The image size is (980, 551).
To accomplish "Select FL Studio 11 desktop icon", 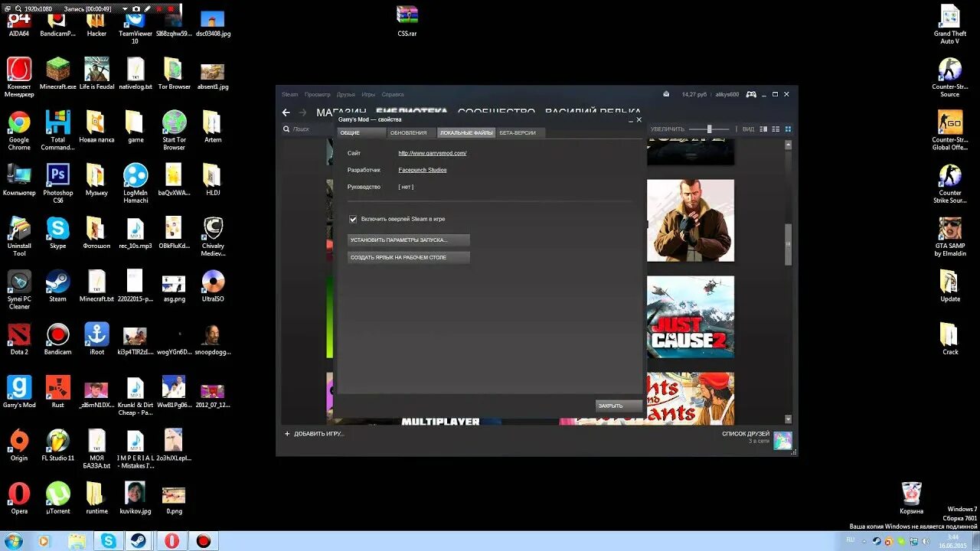I will click(58, 445).
